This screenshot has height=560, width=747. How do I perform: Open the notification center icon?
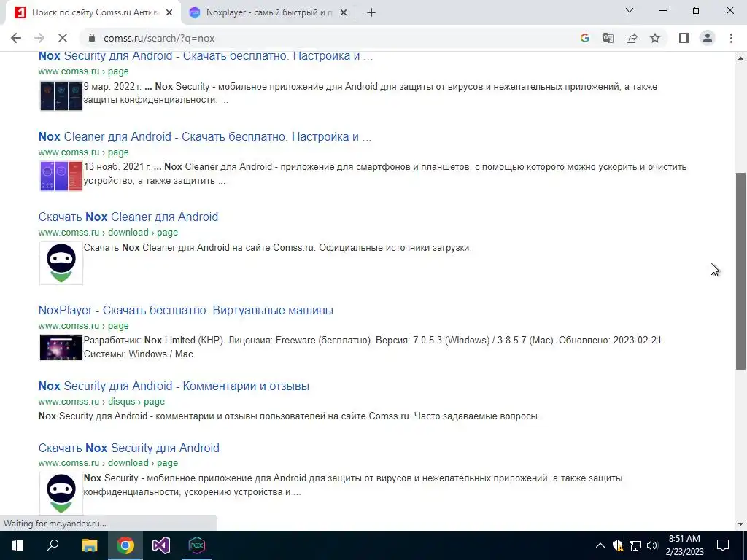723,545
